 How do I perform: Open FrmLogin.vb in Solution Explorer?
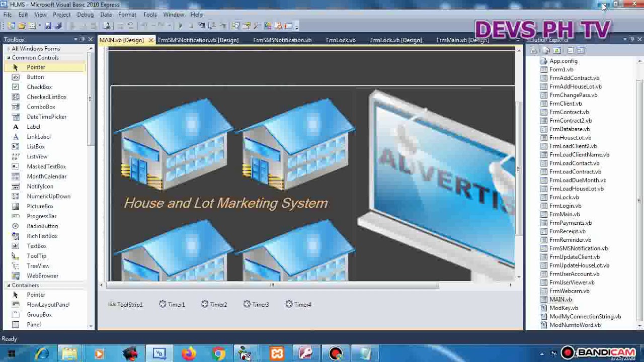(x=565, y=206)
